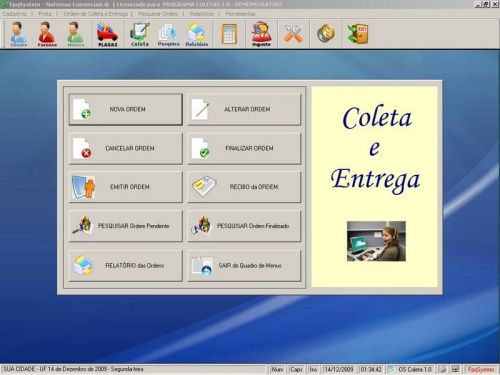500x375 pixels.
Task: Open the Suporte headset icon
Action: click(x=261, y=34)
